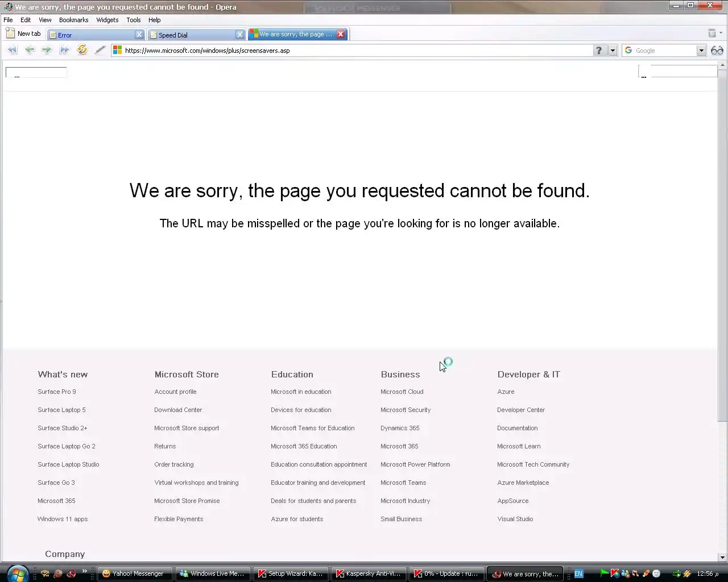Click the green flag tray icon
This screenshot has width=728, height=582.
click(x=604, y=573)
